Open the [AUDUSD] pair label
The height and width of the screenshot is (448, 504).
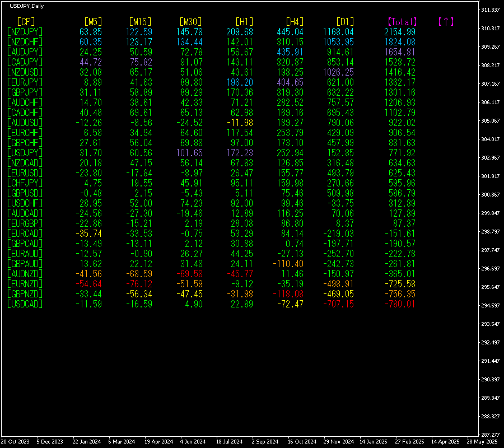tap(25, 123)
